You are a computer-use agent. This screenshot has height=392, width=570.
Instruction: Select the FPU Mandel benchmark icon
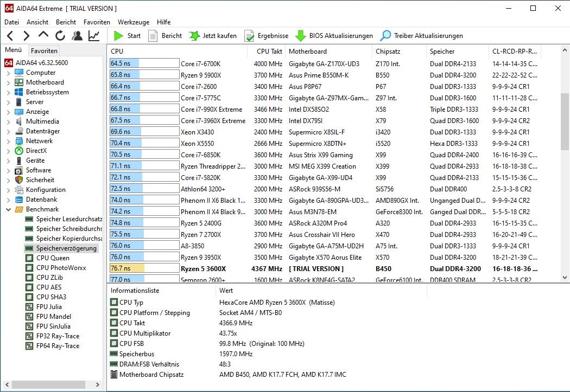29,317
